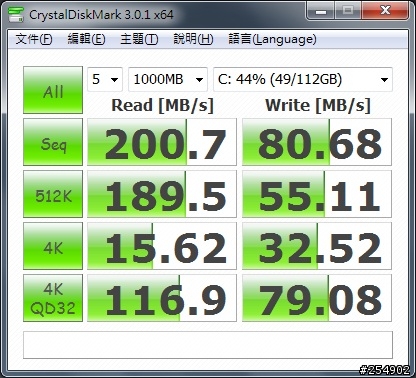Screen dimensions: 416x378
Task: Select the 4K write result 32.52
Action: pos(317,246)
